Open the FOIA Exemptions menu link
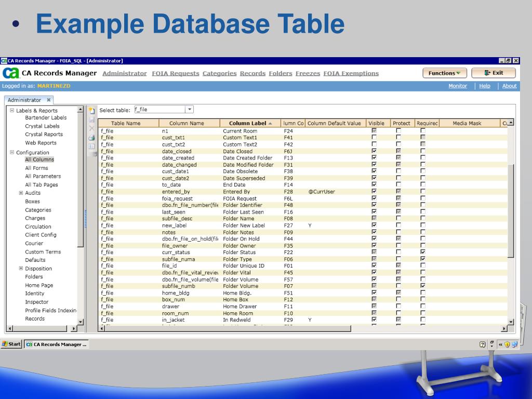The height and width of the screenshot is (399, 532). click(x=351, y=73)
